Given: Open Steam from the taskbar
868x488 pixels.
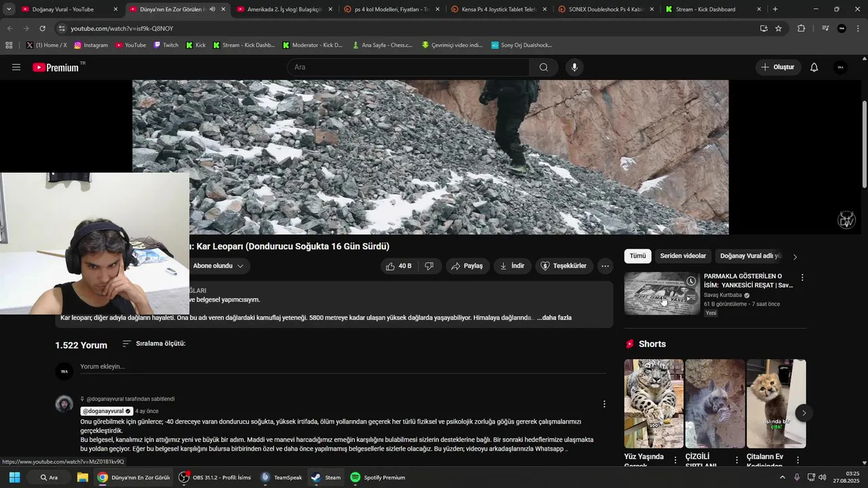Looking at the screenshot, I should click(326, 477).
